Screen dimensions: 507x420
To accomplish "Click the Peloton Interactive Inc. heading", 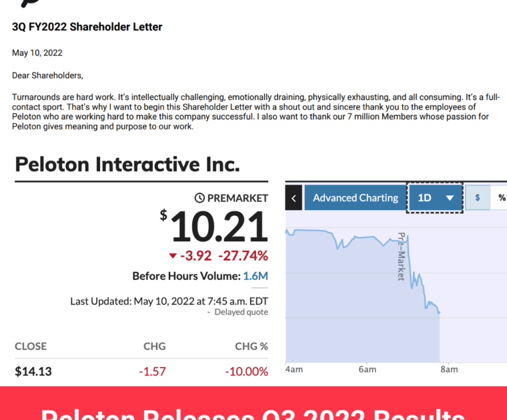I will click(127, 164).
